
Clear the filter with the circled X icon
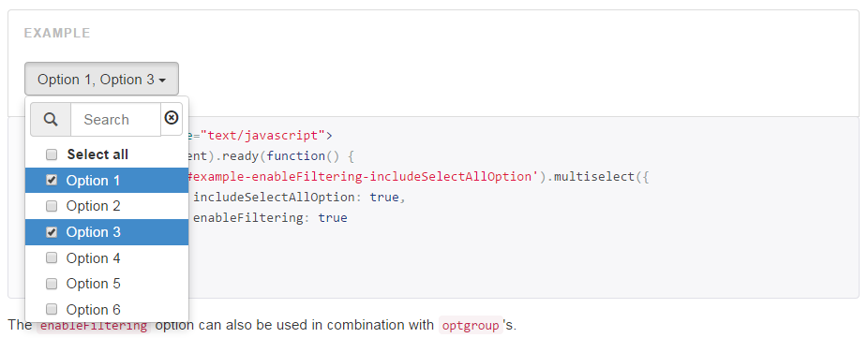point(172,118)
